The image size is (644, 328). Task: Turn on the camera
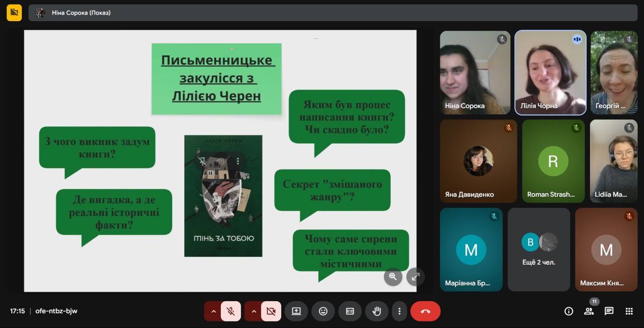pos(271,311)
